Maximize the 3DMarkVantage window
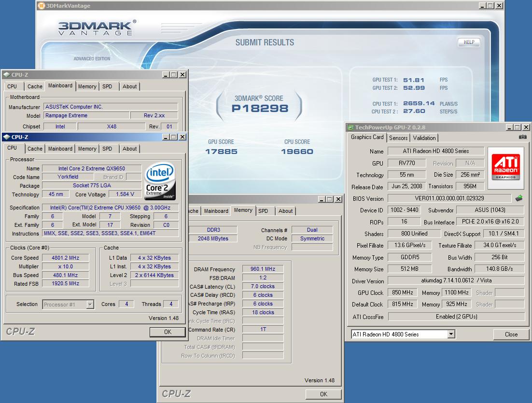Viewport: 532px width, 403px height. point(490,6)
